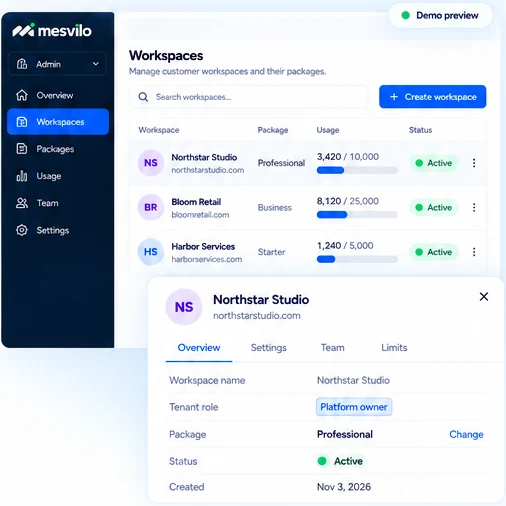The width and height of the screenshot is (506, 506).
Task: Click the BR avatar for Bloom Retail
Action: click(x=151, y=207)
